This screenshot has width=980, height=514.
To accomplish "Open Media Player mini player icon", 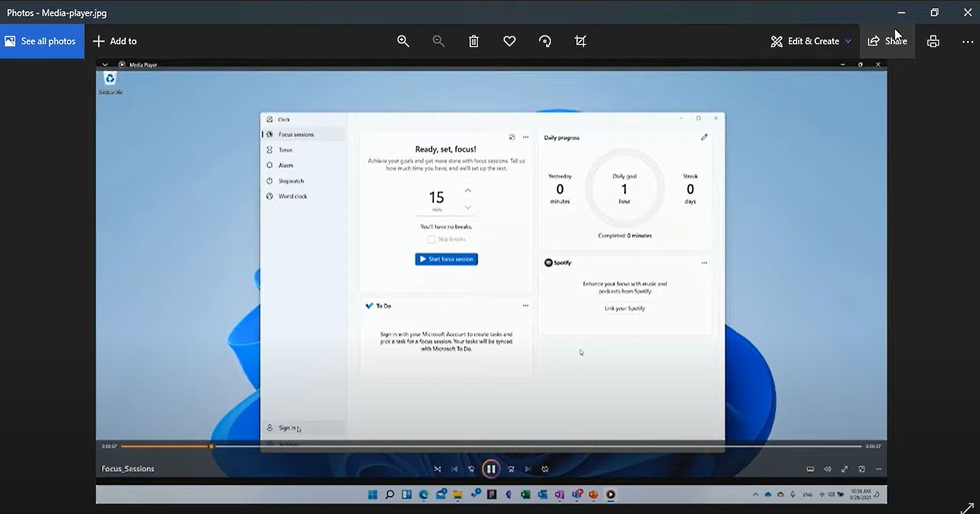I will 862,469.
